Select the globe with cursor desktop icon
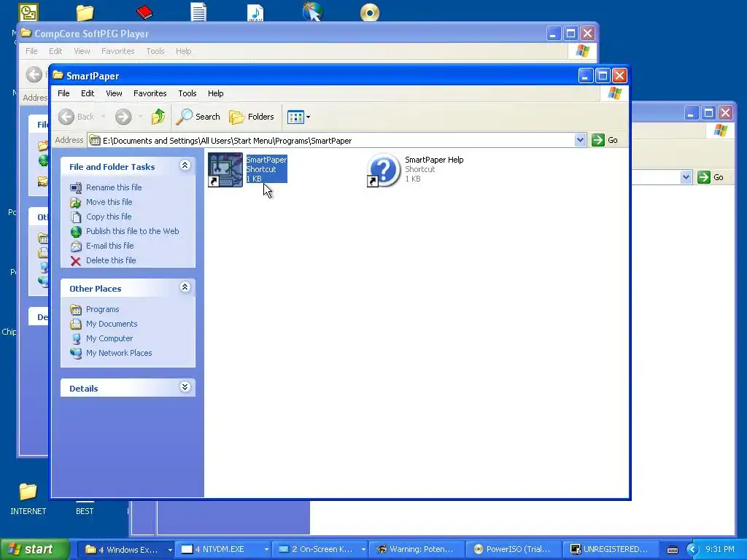 (312, 12)
